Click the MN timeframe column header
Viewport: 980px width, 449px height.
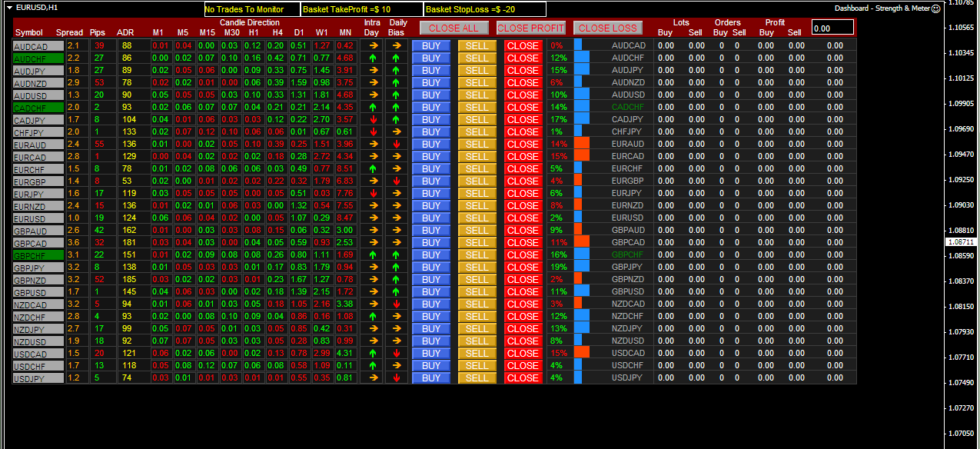pos(345,32)
